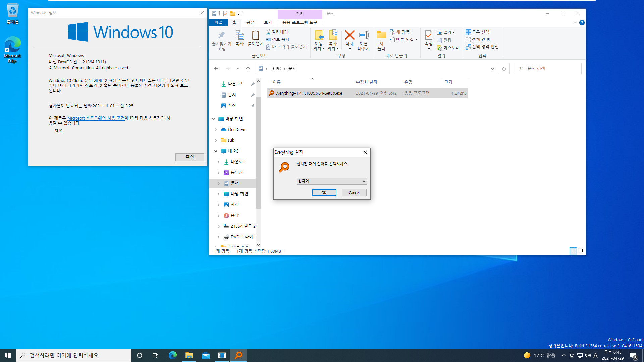This screenshot has height=362, width=644.
Task: Click Task View button in taskbar
Action: coord(155,355)
